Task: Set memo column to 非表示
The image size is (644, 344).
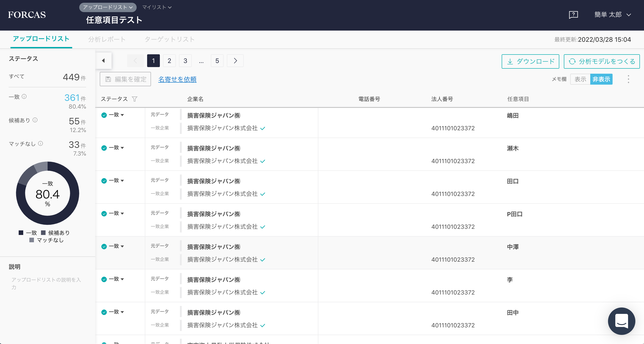Action: pos(601,79)
